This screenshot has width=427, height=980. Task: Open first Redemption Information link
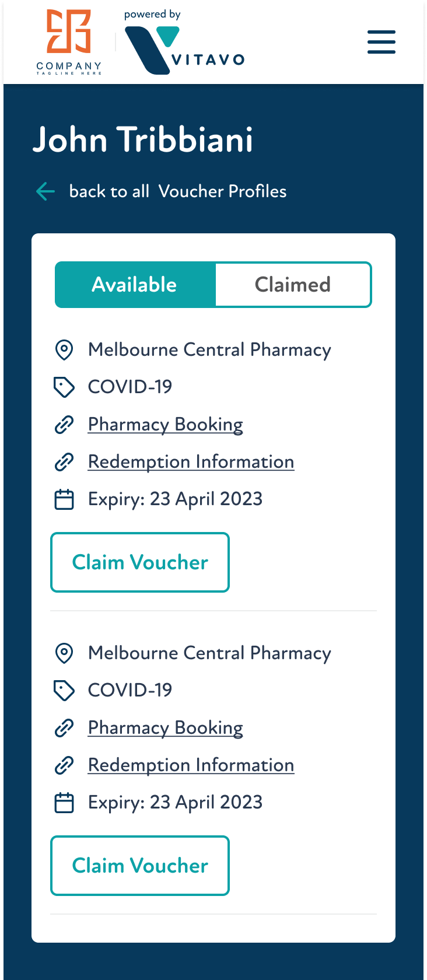click(x=191, y=462)
